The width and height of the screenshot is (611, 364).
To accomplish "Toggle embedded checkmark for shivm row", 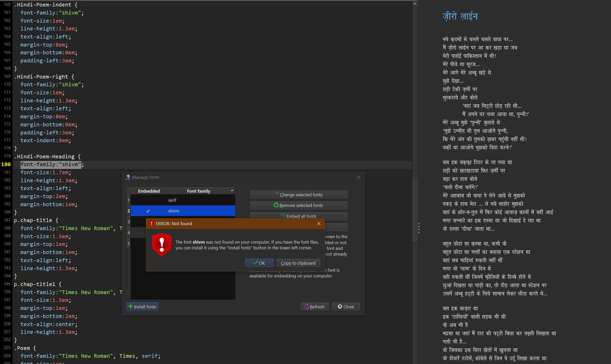I will pyautogui.click(x=148, y=211).
